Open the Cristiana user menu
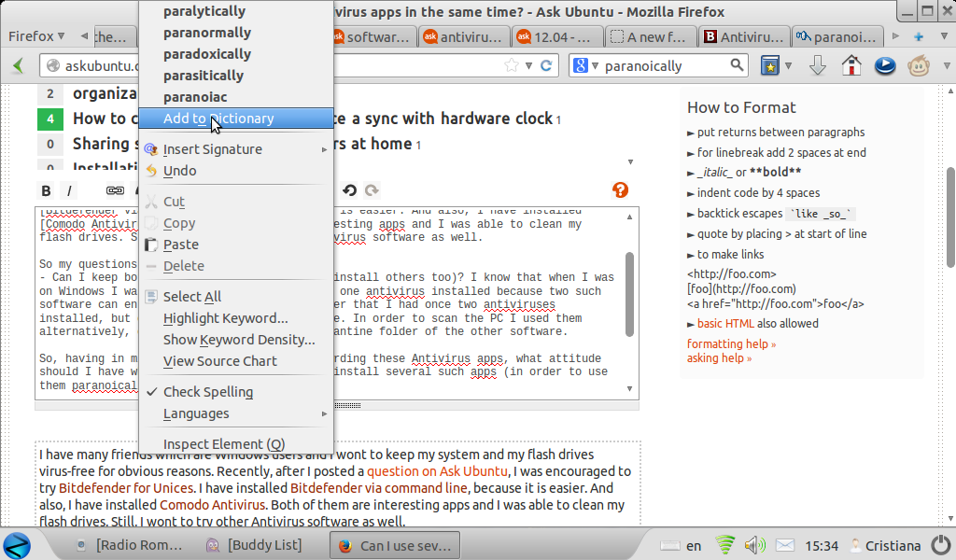The width and height of the screenshot is (956, 560). pyautogui.click(x=886, y=545)
